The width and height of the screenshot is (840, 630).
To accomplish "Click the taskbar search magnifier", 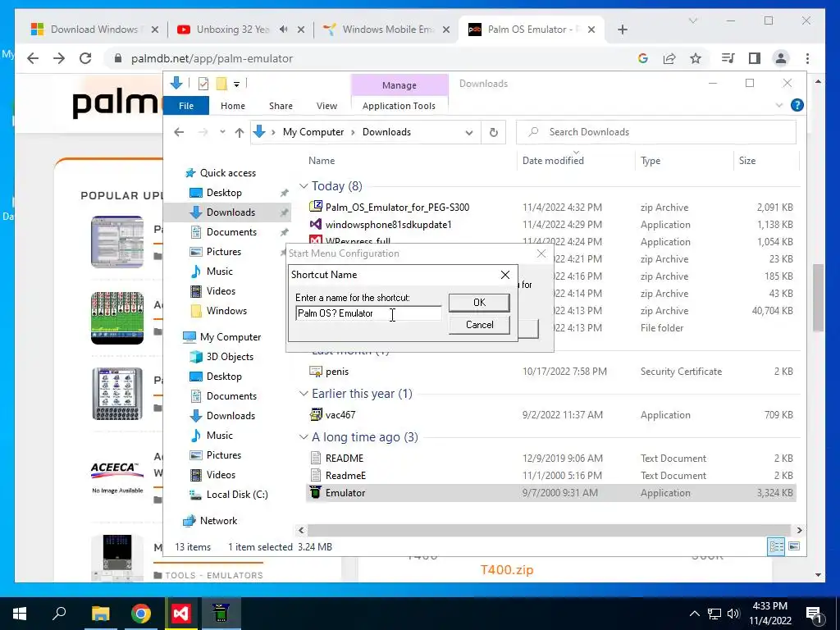I will tap(59, 614).
